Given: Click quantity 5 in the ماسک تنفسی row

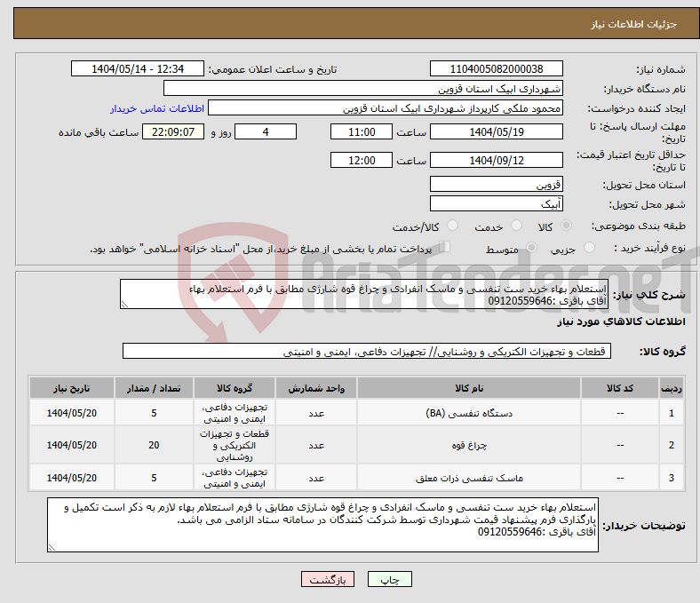Looking at the screenshot, I should 154,478.
